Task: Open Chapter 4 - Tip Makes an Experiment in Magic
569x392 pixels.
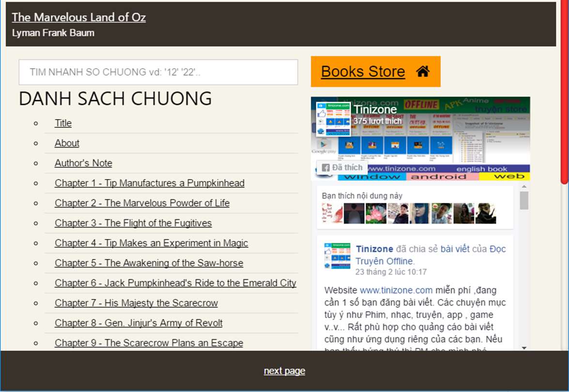Action: 151,242
